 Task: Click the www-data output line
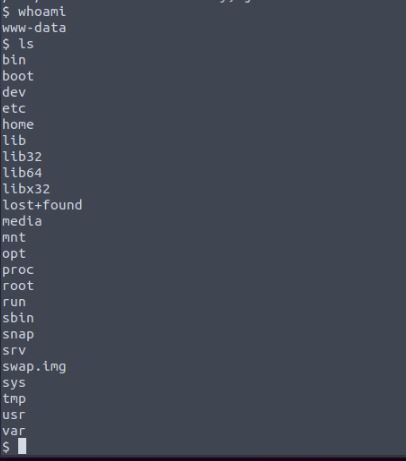tap(34, 28)
